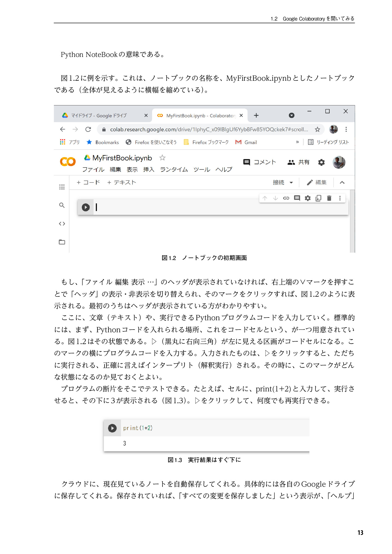Run the print(1+2) cell

(x=112, y=428)
